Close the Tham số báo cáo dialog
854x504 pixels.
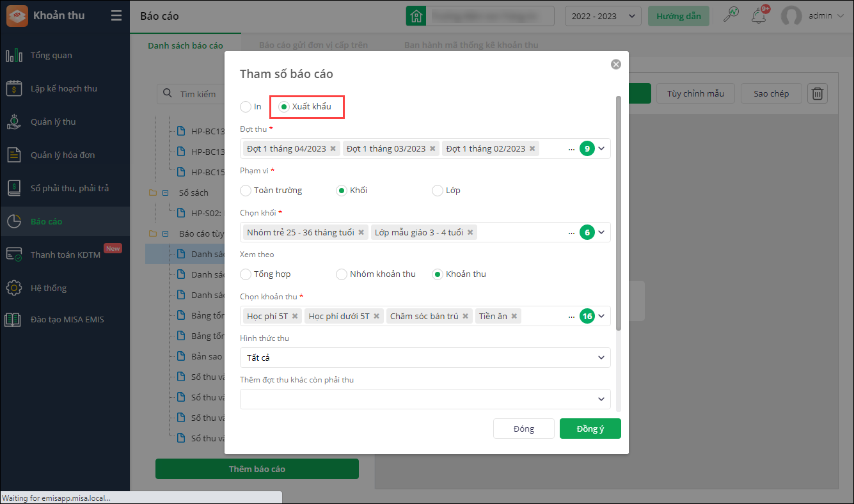[616, 64]
